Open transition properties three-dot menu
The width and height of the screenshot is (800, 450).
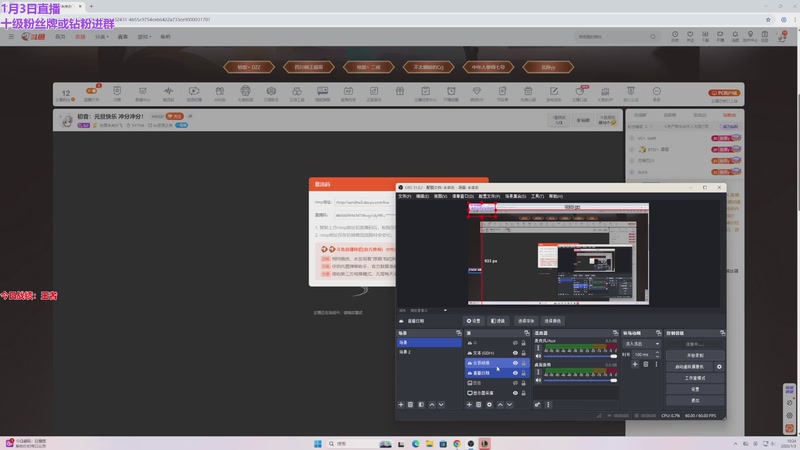[x=656, y=364]
